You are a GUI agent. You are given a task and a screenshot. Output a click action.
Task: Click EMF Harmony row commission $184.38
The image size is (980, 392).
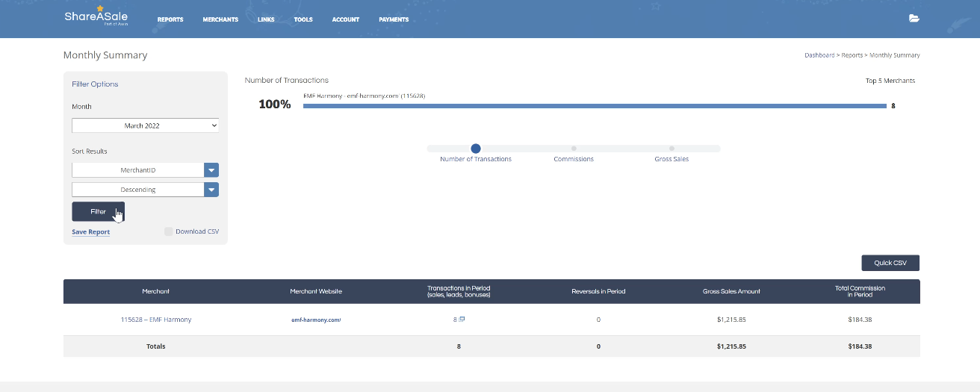[860, 320]
